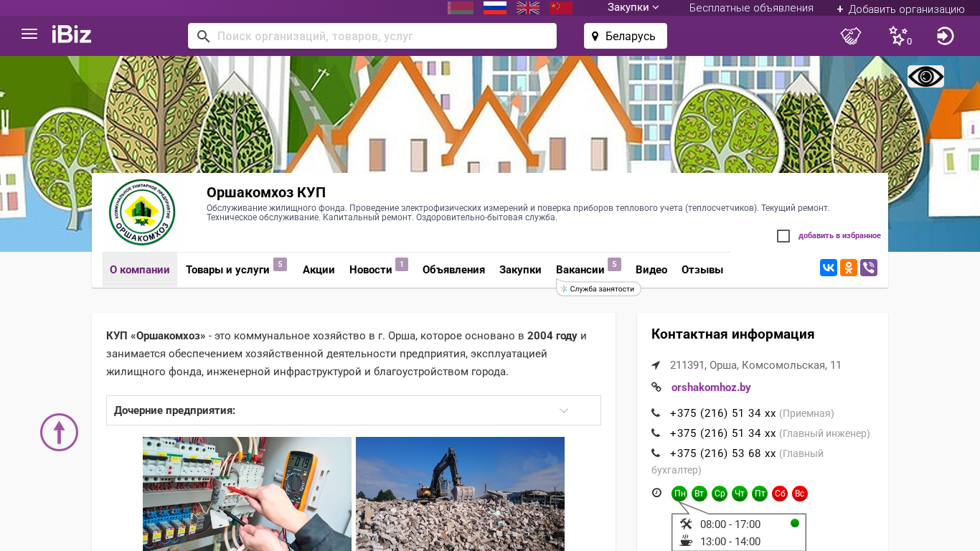This screenshot has height=551, width=980.
Task: Click break time 13:00 - 14:00
Action: point(730,542)
